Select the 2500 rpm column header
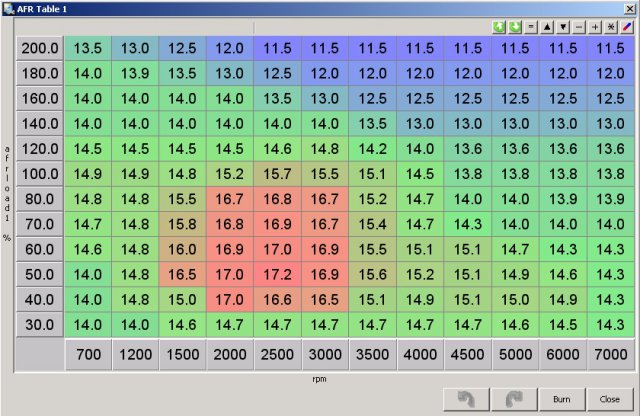 (x=277, y=355)
